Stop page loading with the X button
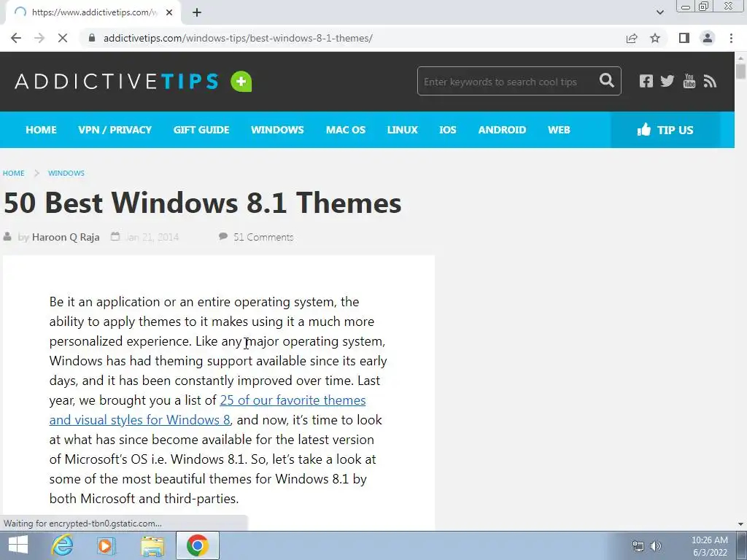This screenshot has width=747, height=560. tap(63, 38)
